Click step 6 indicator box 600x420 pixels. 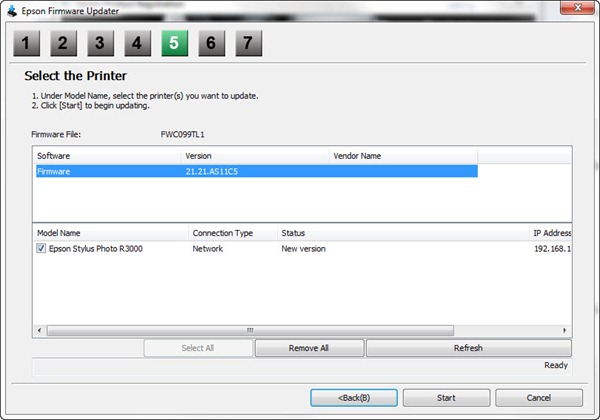[x=212, y=43]
